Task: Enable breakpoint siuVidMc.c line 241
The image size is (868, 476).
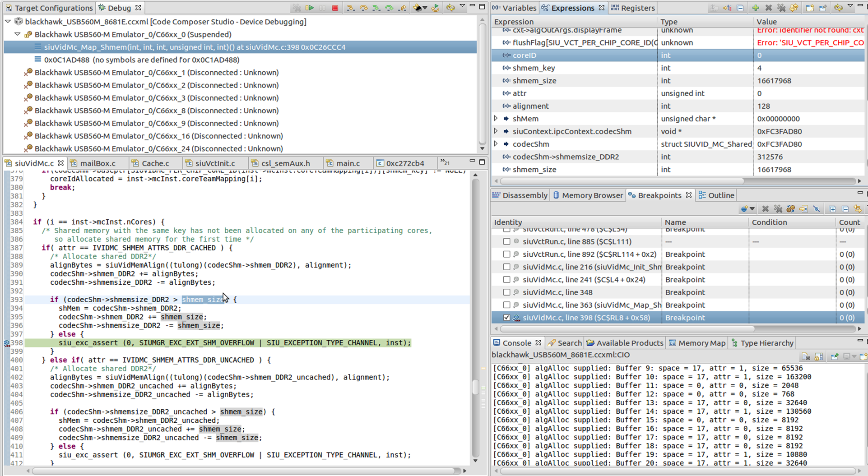Action: tap(507, 279)
